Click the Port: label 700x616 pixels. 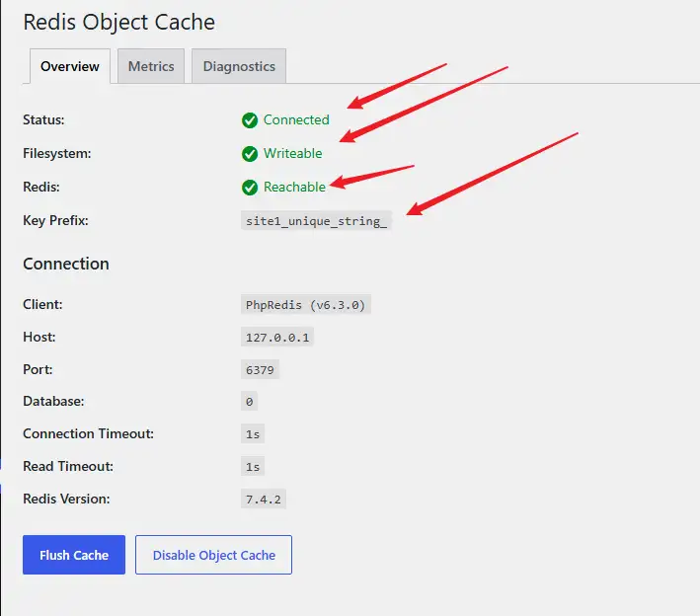click(x=38, y=369)
